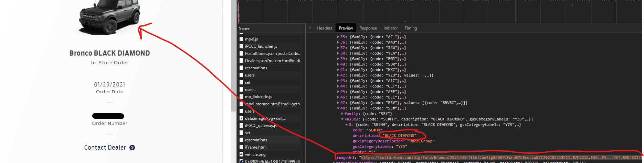Viewport: 644px width, 163px height.
Task: Select the PostalCodes.json request icon
Action: (241, 54)
